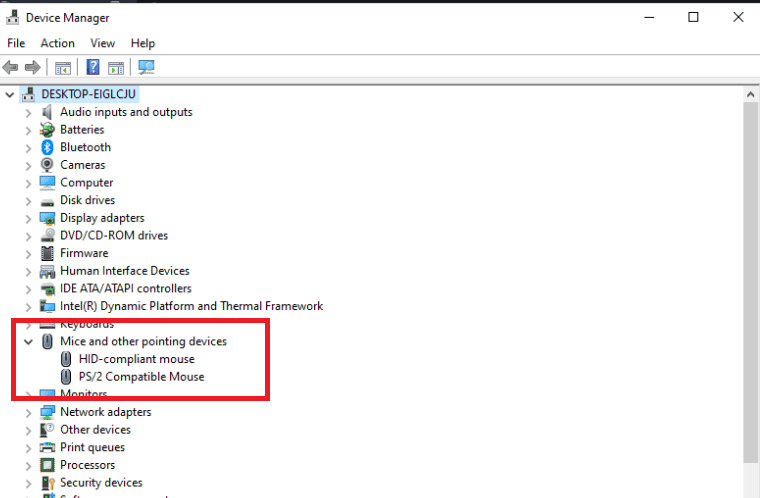Select the Human Interface Devices label
Screen dimensions: 760x498
(125, 271)
